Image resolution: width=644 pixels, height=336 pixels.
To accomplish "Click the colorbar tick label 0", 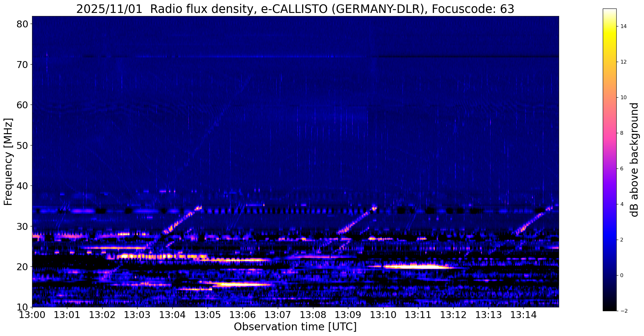I will (622, 276).
